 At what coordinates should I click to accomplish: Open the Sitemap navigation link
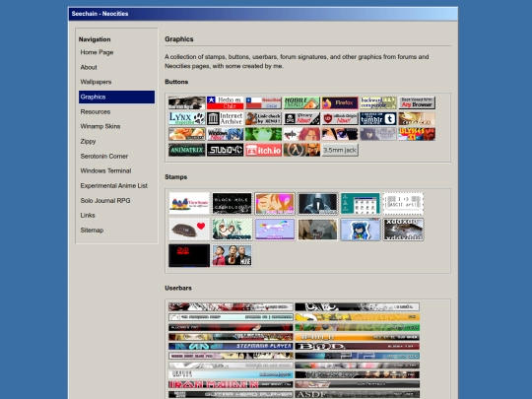[x=92, y=230]
